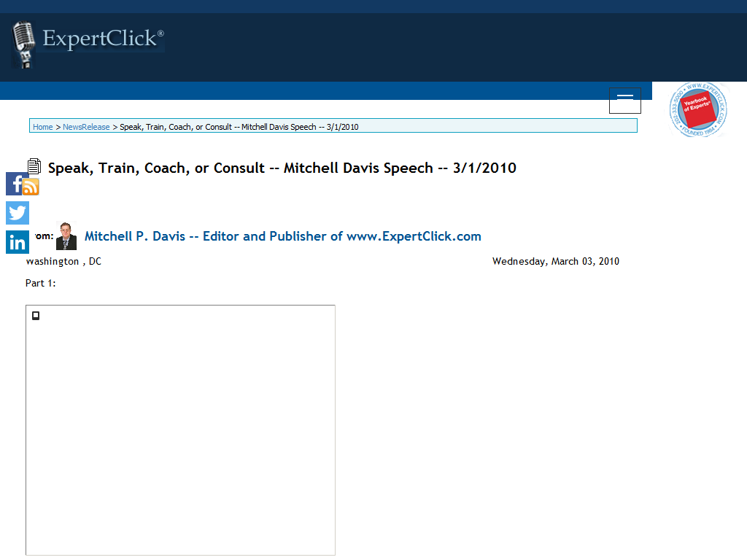Click the Washington, DC location text
The width and height of the screenshot is (747, 560).
[x=63, y=262]
